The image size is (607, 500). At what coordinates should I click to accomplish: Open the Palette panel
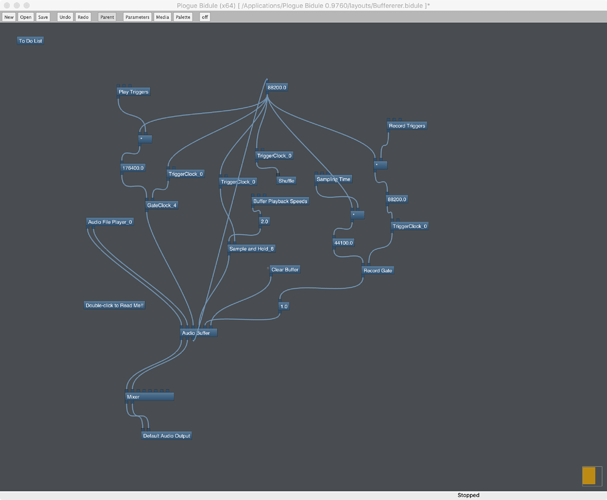point(183,17)
